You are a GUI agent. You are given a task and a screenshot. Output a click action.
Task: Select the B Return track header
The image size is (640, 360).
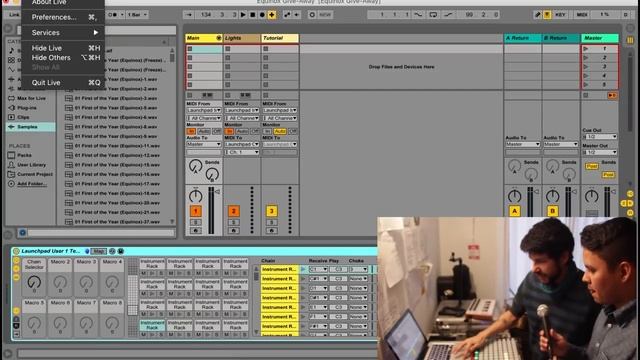[x=561, y=38]
